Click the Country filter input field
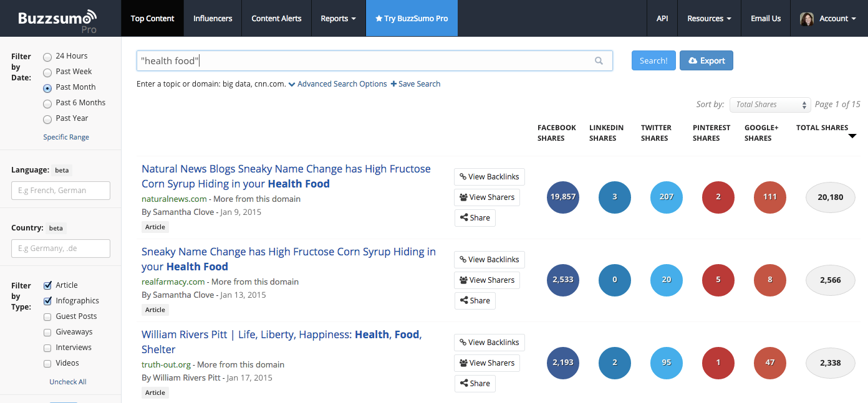 coord(60,249)
